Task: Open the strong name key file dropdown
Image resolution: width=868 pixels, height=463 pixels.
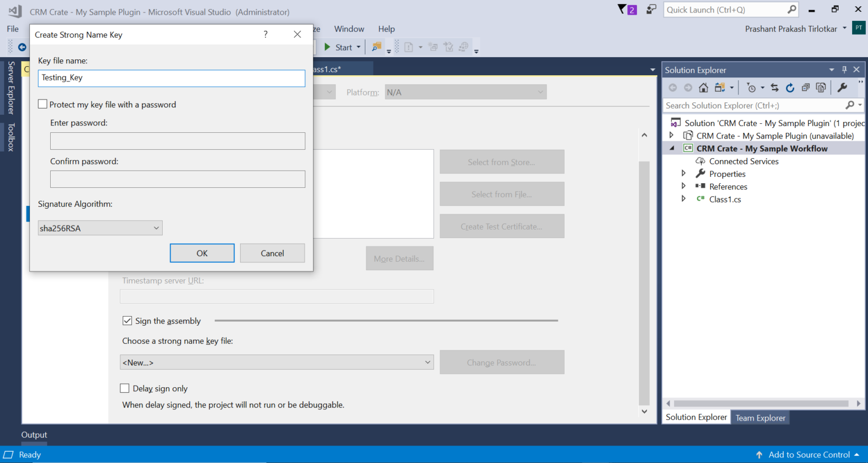Action: [x=428, y=362]
